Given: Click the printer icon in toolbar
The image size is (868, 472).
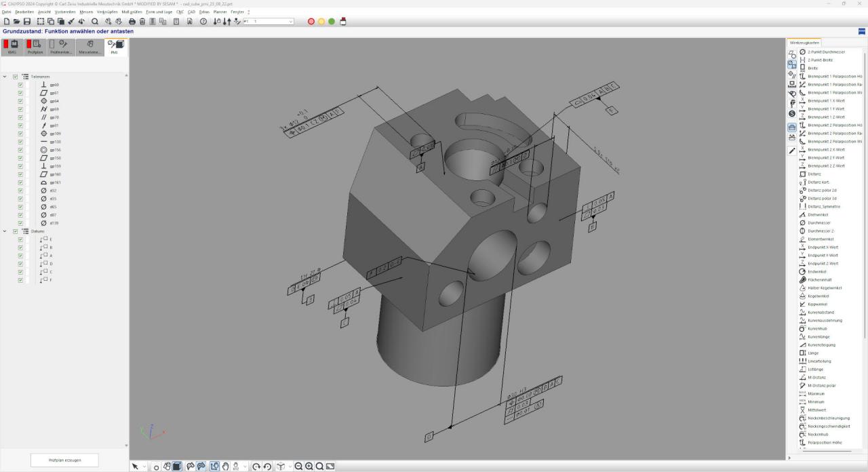Looking at the screenshot, I should tap(132, 22).
